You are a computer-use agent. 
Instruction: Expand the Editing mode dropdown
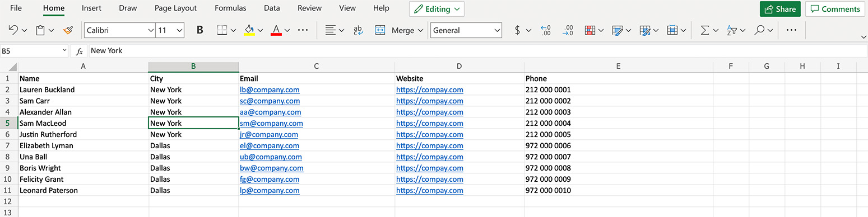tap(437, 9)
